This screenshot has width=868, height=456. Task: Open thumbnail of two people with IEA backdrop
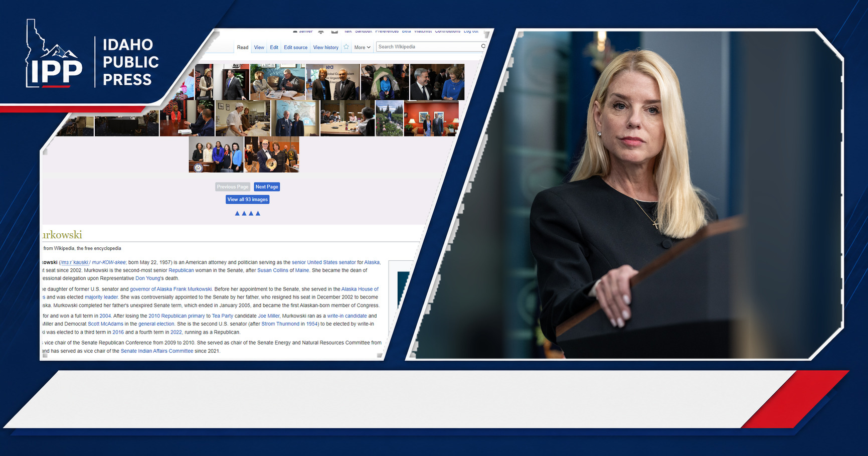click(333, 82)
